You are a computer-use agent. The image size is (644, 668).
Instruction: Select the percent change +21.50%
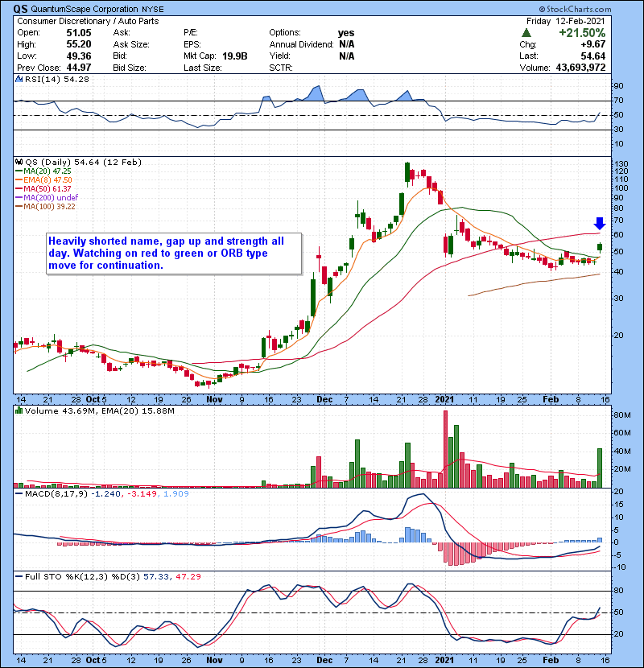pyautogui.click(x=582, y=33)
